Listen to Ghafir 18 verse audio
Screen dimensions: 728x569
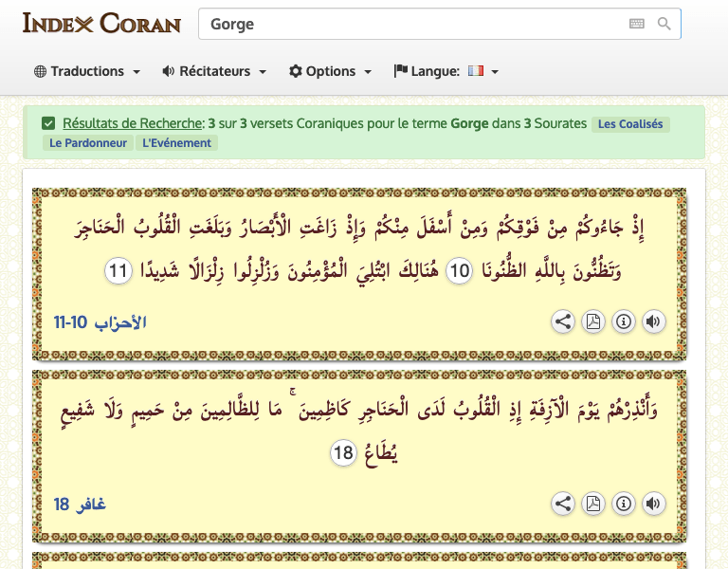(x=653, y=504)
